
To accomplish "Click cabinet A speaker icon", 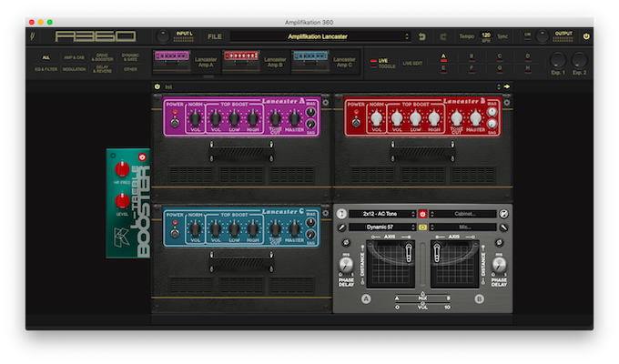I will pos(341,214).
